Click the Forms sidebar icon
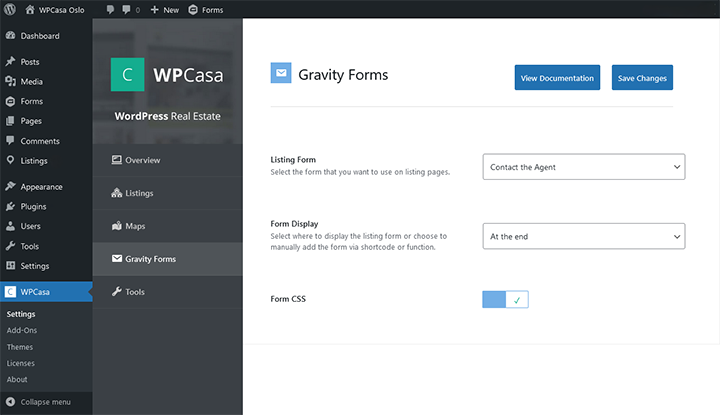The height and width of the screenshot is (415, 720). (10, 101)
